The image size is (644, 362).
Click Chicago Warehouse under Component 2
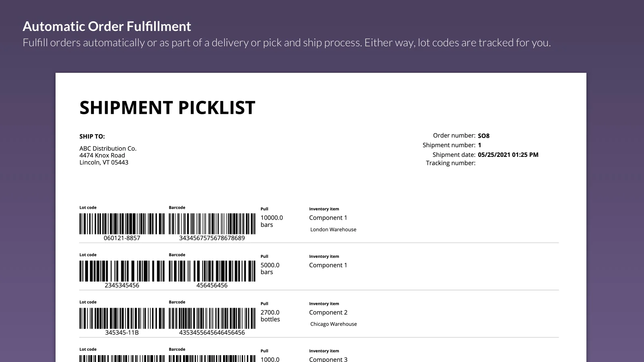point(334,324)
